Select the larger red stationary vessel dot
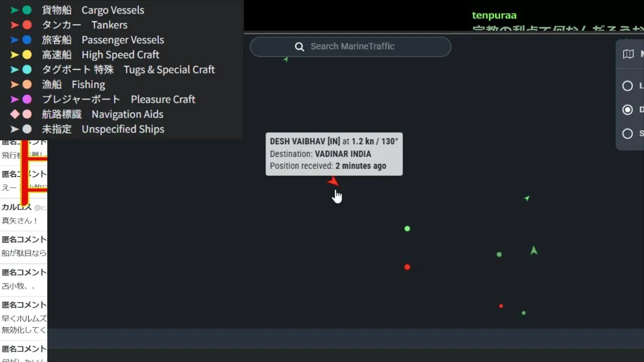Viewport: 644px width, 362px height. pos(407,267)
